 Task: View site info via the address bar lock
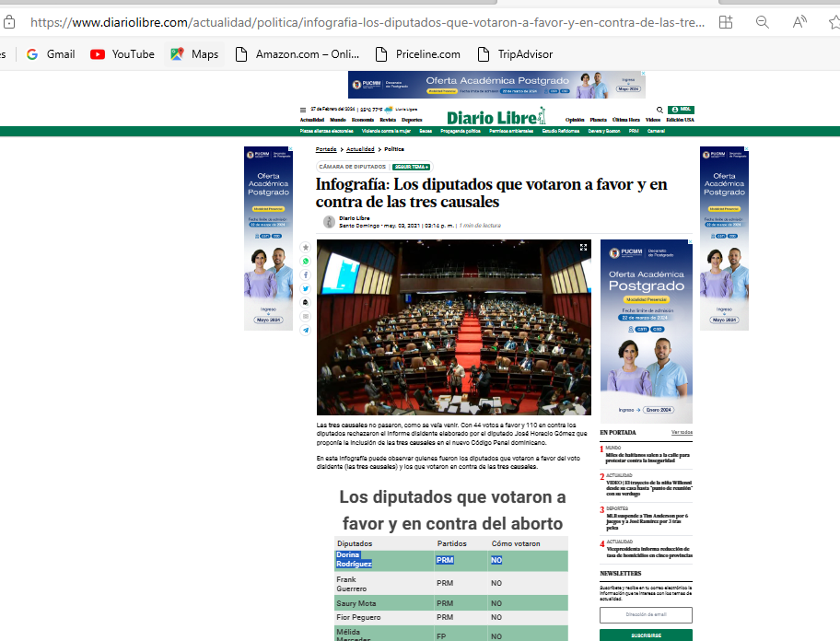[9, 22]
